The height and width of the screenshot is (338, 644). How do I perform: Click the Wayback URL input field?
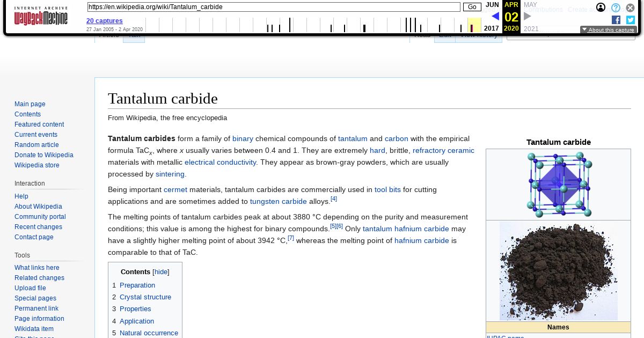[274, 7]
